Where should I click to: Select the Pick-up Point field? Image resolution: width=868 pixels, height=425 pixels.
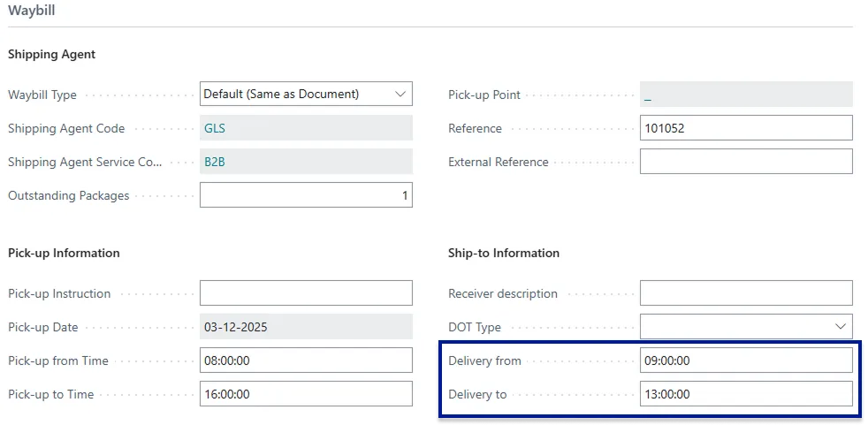coord(745,95)
